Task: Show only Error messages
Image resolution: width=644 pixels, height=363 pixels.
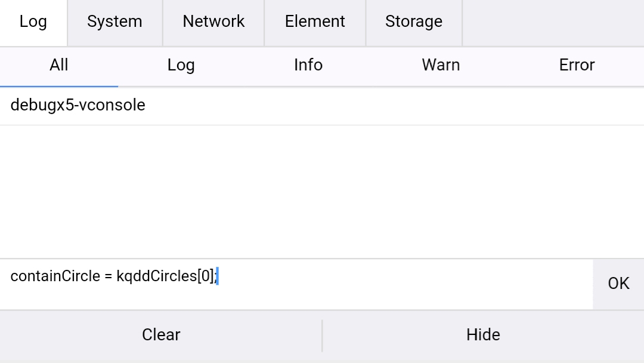Action: (577, 65)
